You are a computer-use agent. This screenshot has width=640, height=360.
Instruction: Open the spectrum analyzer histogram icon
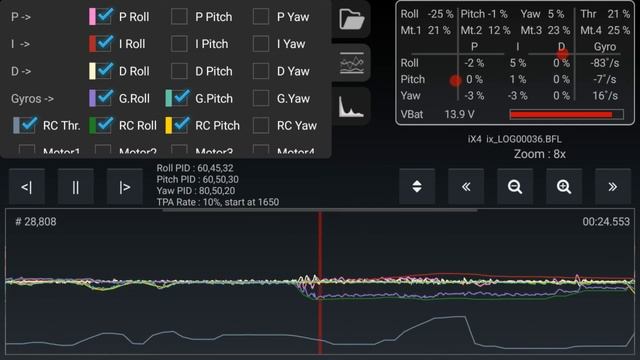(351, 106)
